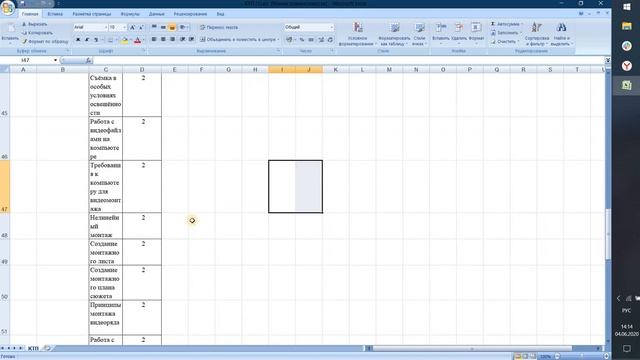640x360 pixels.
Task: Apply the percent number format
Action: [x=302, y=40]
